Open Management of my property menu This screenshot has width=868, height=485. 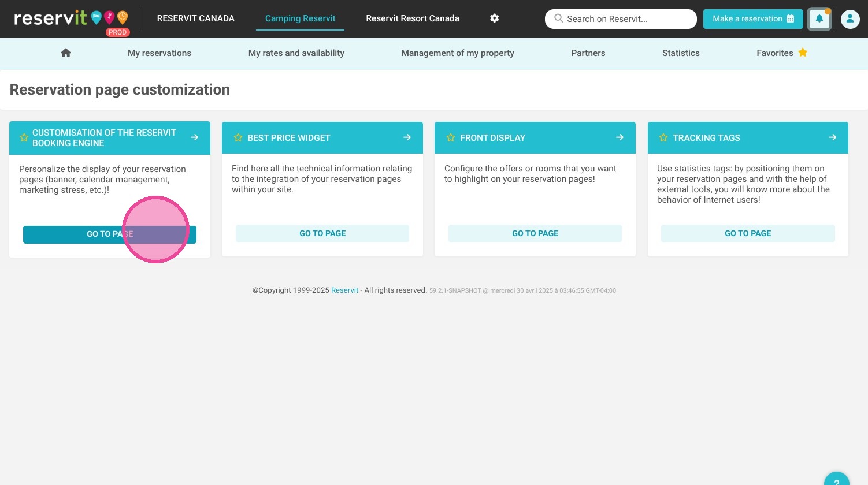click(458, 53)
